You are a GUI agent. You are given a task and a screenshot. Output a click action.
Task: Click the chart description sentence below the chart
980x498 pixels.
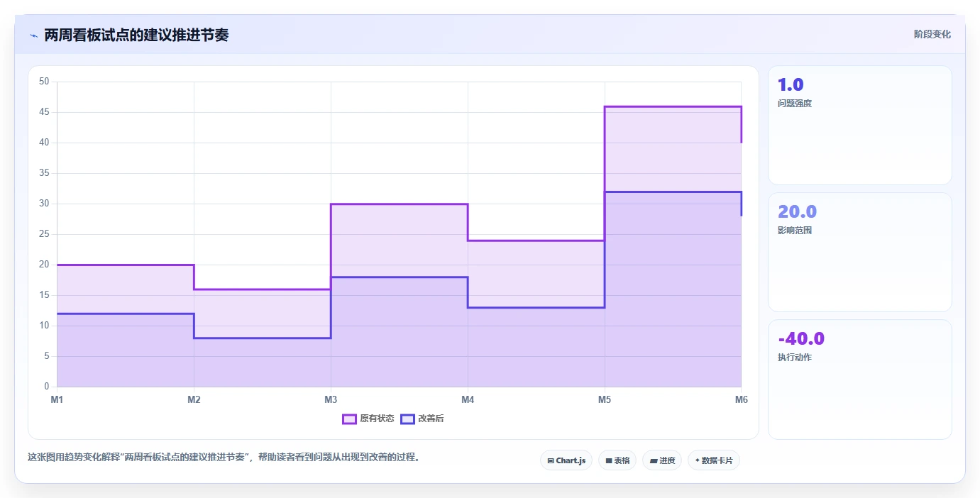(226, 458)
